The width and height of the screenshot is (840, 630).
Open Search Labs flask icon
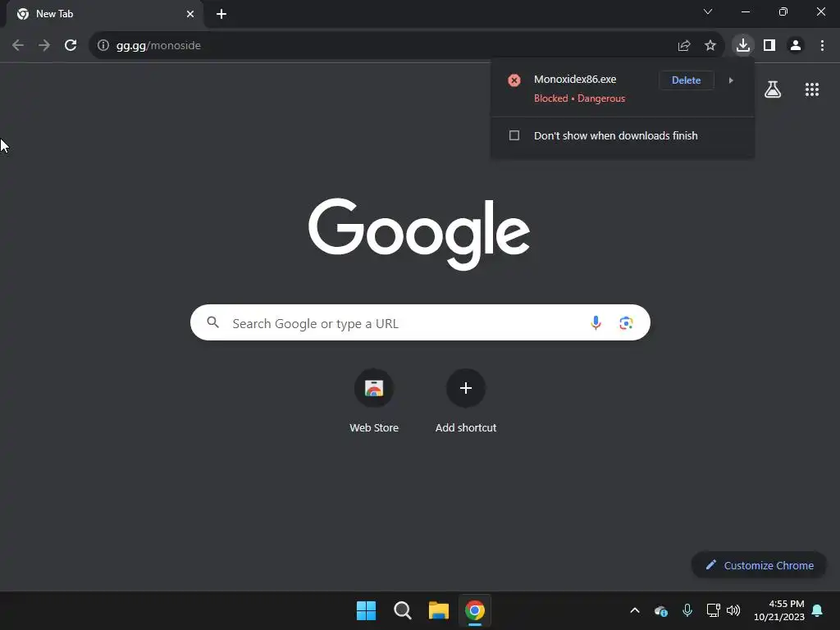pos(773,89)
